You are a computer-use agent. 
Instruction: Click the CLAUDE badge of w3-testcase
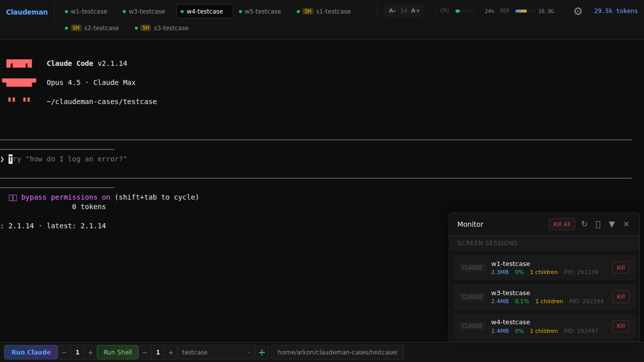(472, 297)
